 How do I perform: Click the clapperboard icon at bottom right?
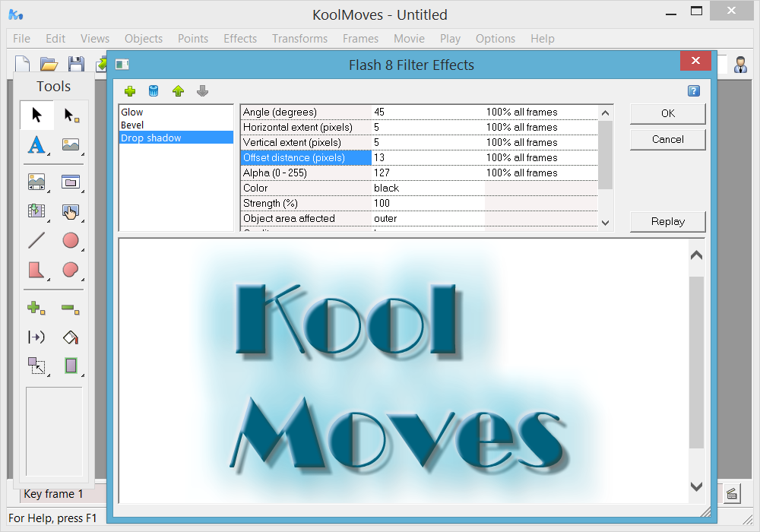click(732, 494)
